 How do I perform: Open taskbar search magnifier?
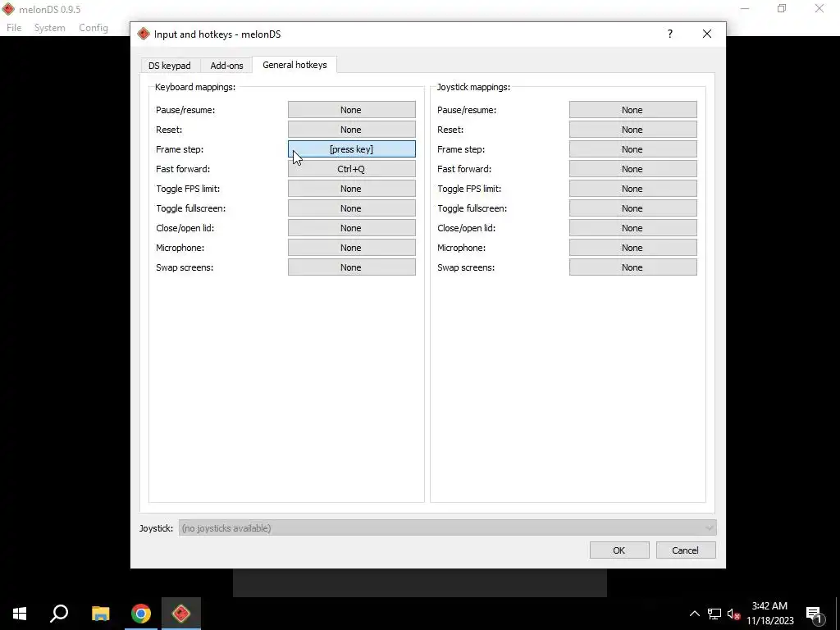click(x=59, y=614)
